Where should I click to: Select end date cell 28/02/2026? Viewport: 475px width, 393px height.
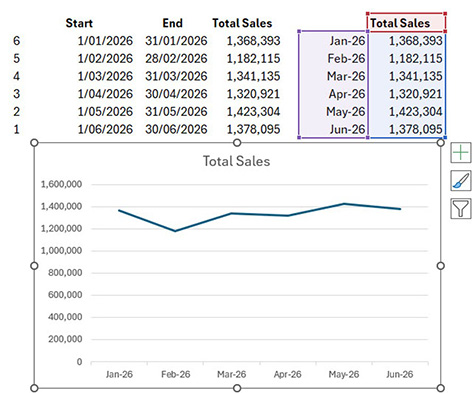click(176, 58)
